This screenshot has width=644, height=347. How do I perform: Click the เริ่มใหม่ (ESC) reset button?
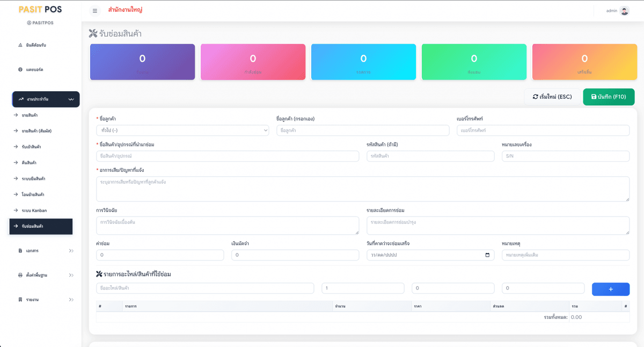[x=552, y=97]
